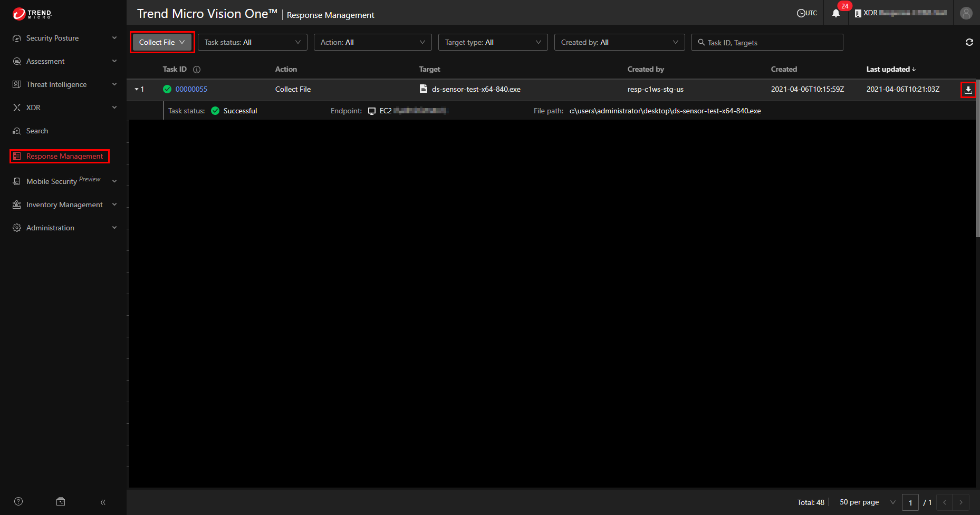The width and height of the screenshot is (980, 515).
Task: Collapse the sidebar with double-chevron icon
Action: click(x=103, y=502)
